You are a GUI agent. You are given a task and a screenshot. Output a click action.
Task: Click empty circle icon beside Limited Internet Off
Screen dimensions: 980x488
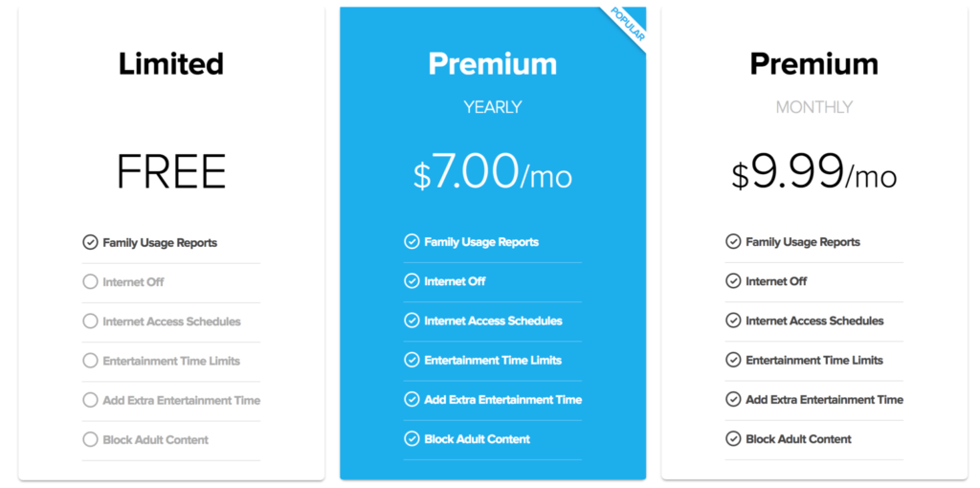point(90,282)
